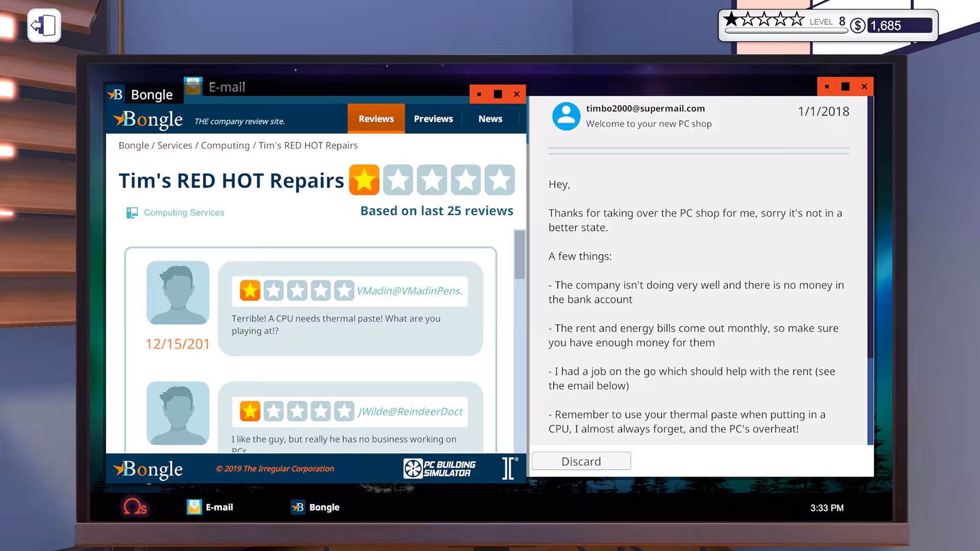Screen dimensions: 980x551
Task: Open the News tab
Action: [491, 119]
